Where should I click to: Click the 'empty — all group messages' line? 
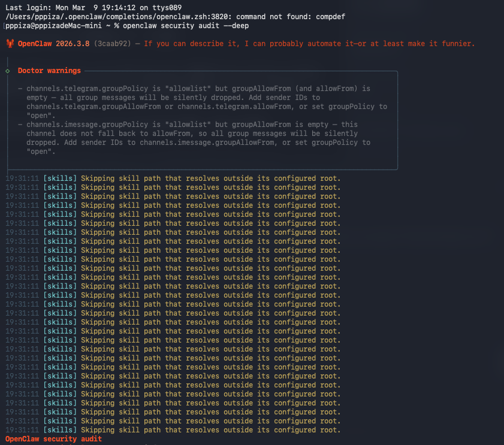(173, 98)
